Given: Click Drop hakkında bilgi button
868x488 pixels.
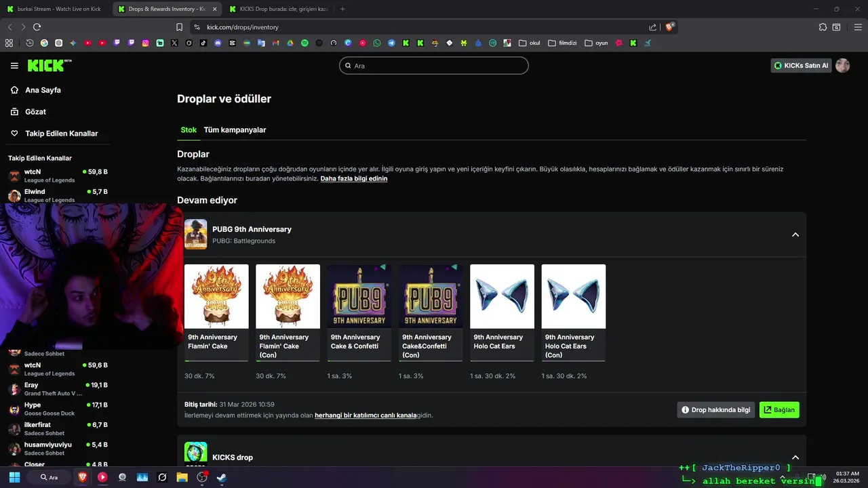Looking at the screenshot, I should pyautogui.click(x=716, y=410).
